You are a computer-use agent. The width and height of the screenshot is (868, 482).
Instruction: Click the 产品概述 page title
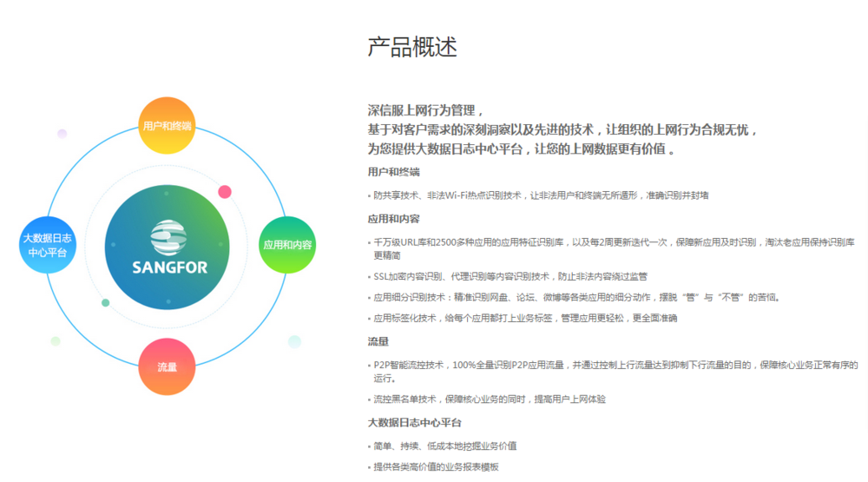(x=412, y=48)
